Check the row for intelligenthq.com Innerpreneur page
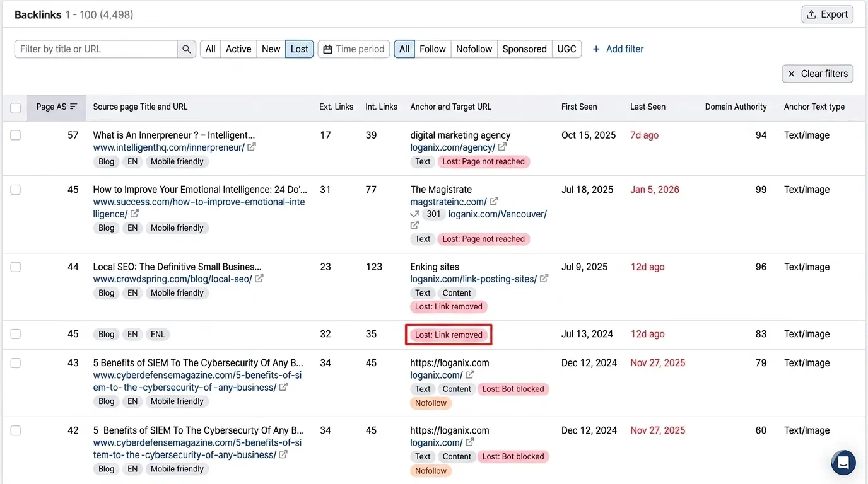Screen dimensions: 868x484 click(x=16, y=135)
